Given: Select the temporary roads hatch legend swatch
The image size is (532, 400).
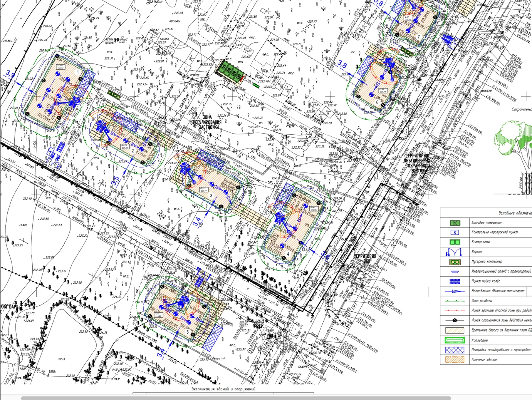Looking at the screenshot, I should click(455, 330).
